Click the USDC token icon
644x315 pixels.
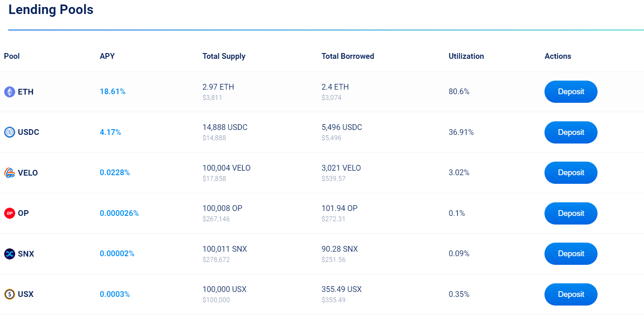pyautogui.click(x=9, y=132)
